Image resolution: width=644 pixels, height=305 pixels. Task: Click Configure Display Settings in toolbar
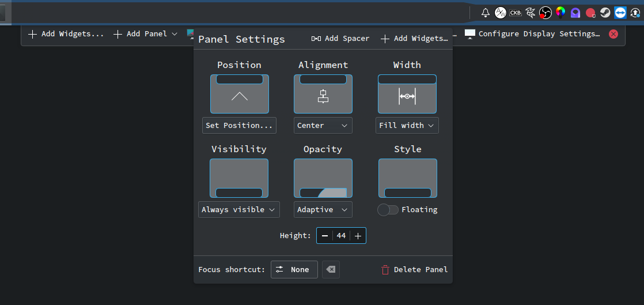coord(533,34)
